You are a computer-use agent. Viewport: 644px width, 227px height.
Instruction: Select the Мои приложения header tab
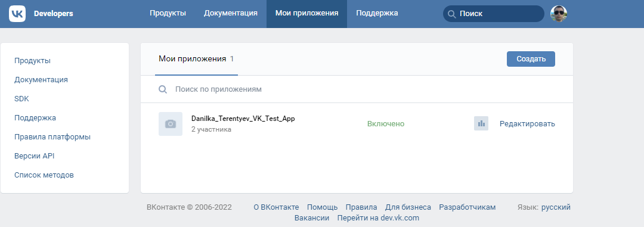coord(307,13)
